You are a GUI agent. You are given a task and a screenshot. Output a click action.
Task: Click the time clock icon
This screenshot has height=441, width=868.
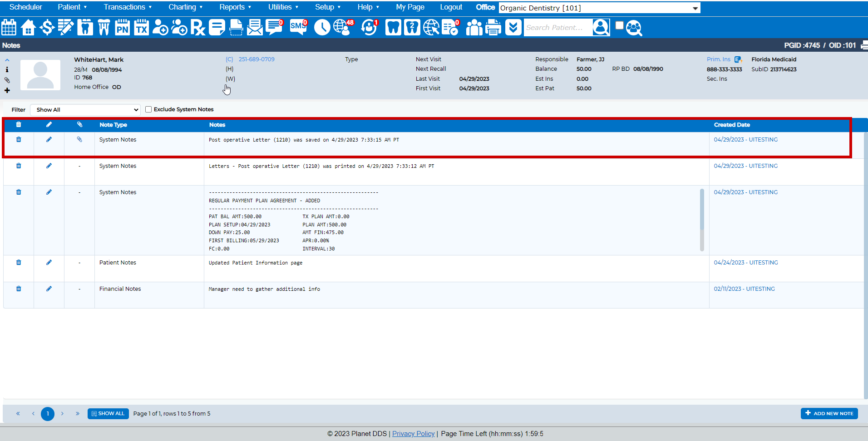pyautogui.click(x=322, y=28)
